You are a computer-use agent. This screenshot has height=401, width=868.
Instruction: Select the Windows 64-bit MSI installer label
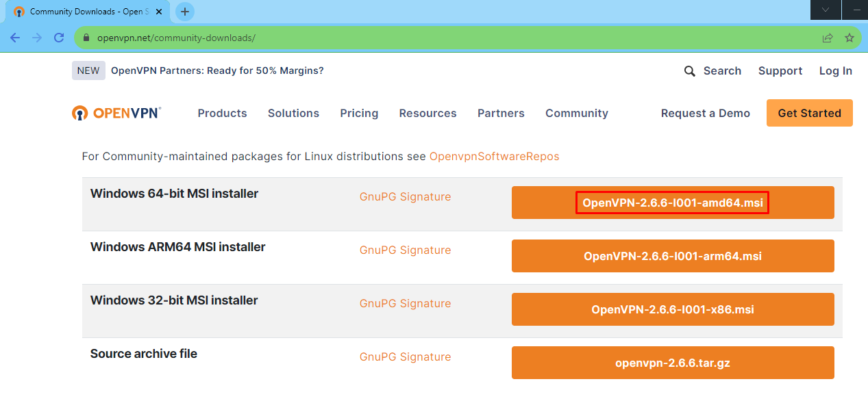pyautogui.click(x=174, y=194)
